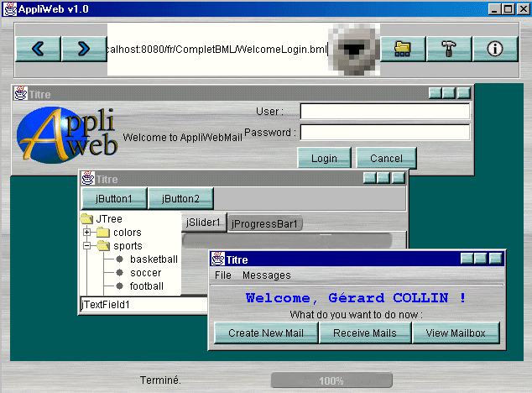This screenshot has width=532, height=393.
Task: Open the File menu
Action: [223, 275]
